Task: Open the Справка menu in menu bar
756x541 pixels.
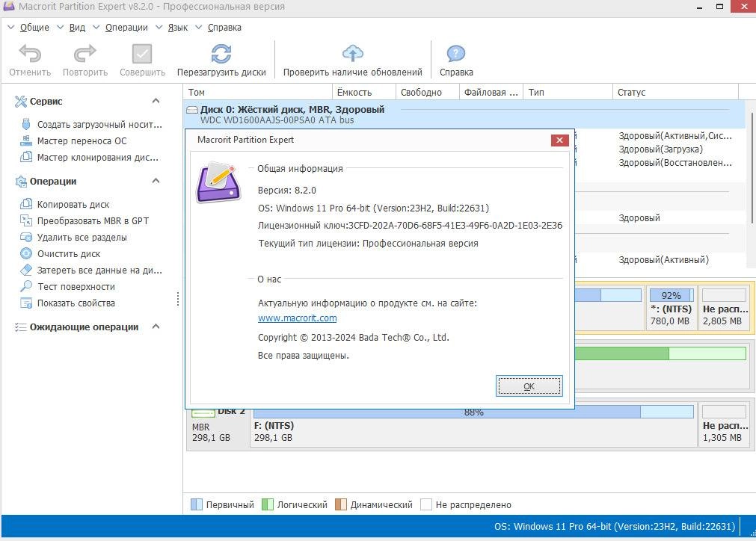Action: [x=224, y=28]
